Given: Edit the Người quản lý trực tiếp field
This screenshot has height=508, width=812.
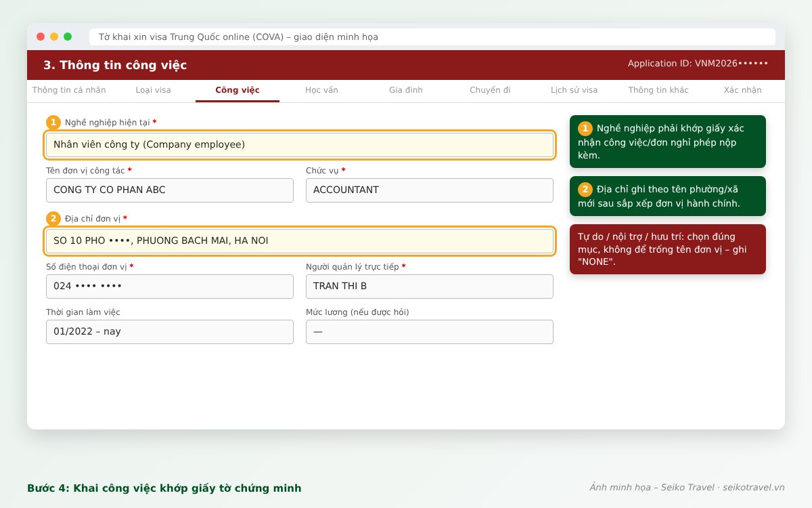Looking at the screenshot, I should [430, 287].
